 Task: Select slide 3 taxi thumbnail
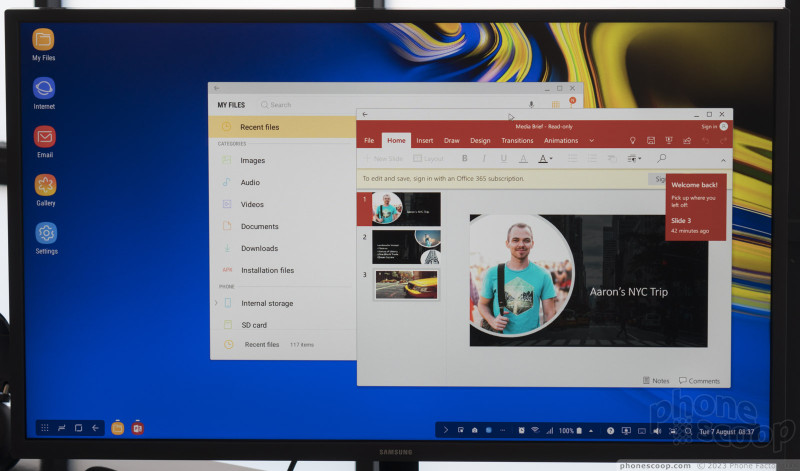pos(407,285)
